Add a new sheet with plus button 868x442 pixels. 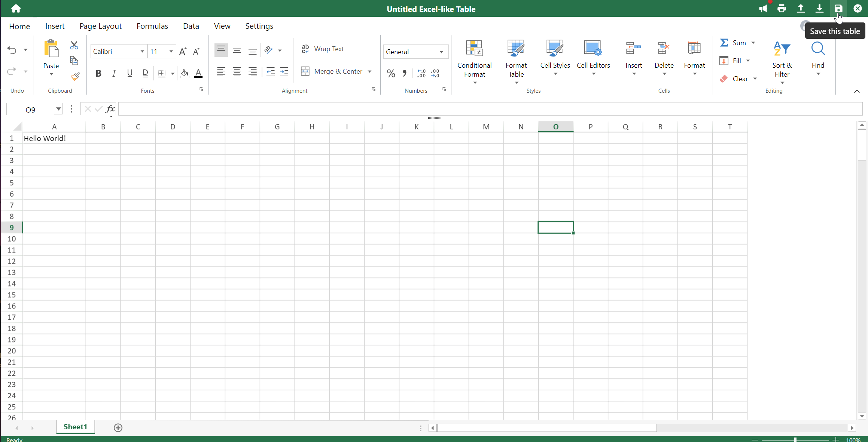point(118,427)
